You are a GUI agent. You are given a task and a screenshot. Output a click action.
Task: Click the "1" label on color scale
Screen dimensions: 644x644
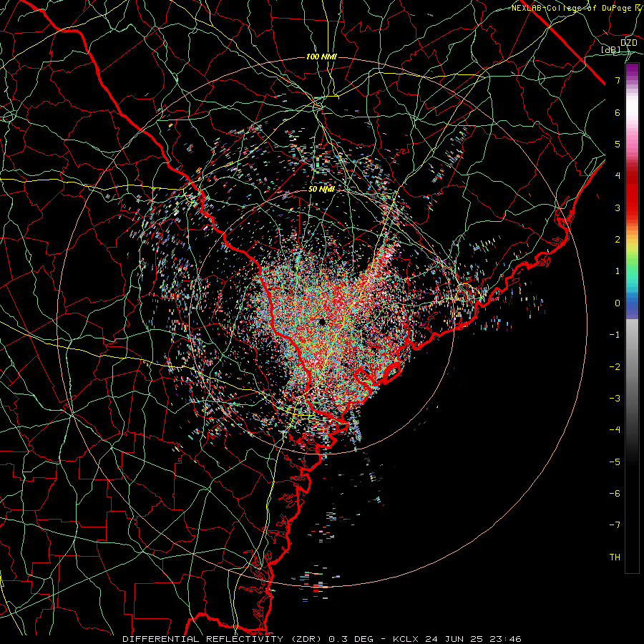coord(618,271)
